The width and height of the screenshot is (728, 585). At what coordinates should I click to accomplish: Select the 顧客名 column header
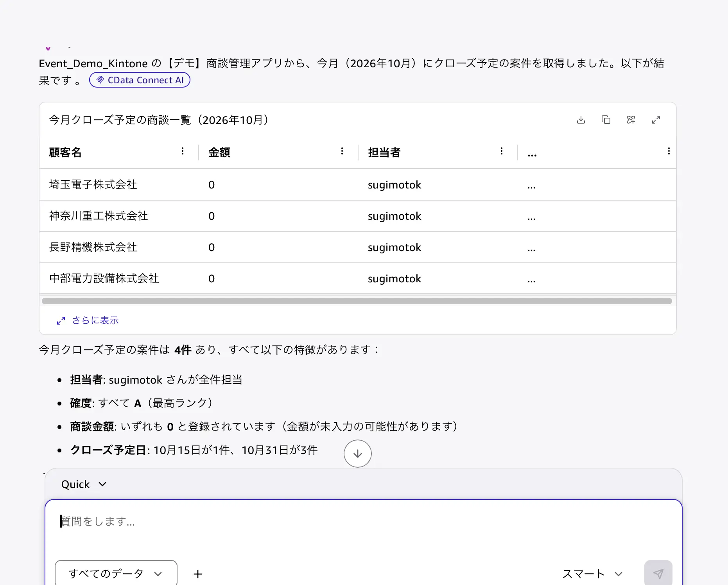pyautogui.click(x=65, y=152)
